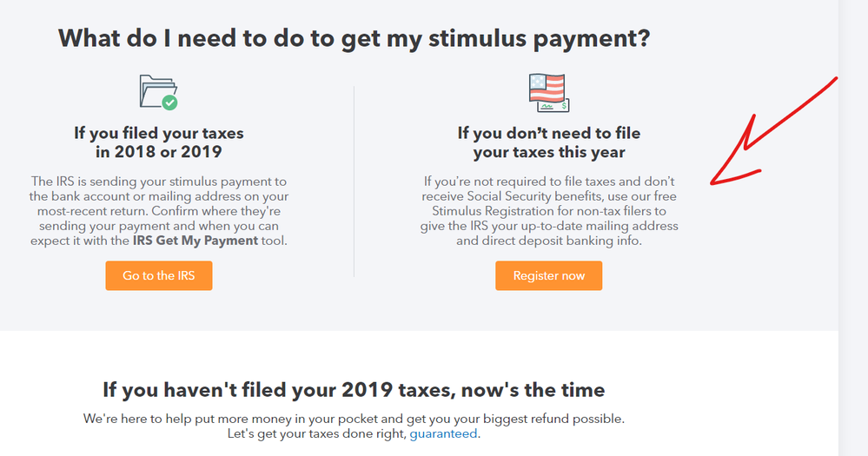Click the 'in 2018 or 2019' heading line
868x456 pixels.
point(159,152)
